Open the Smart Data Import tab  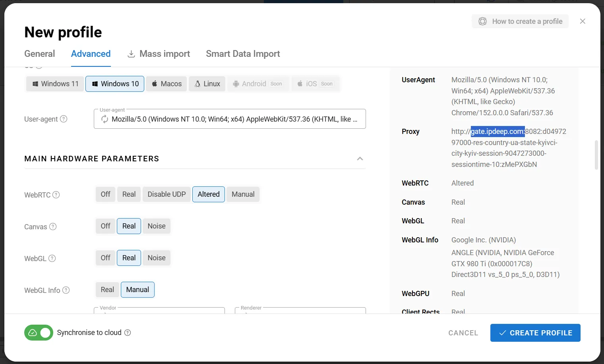[243, 54]
